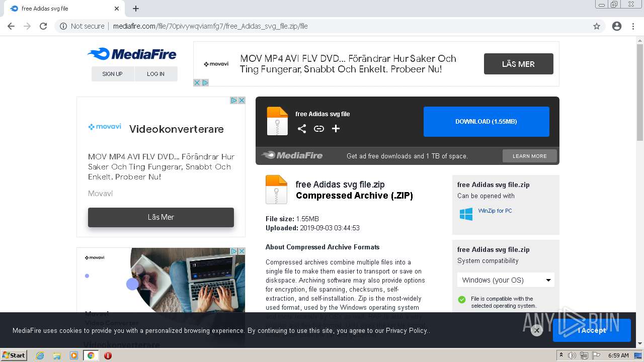Click 'About Compressed Archive Formats' heading
This screenshot has width=644, height=362.
tap(323, 247)
